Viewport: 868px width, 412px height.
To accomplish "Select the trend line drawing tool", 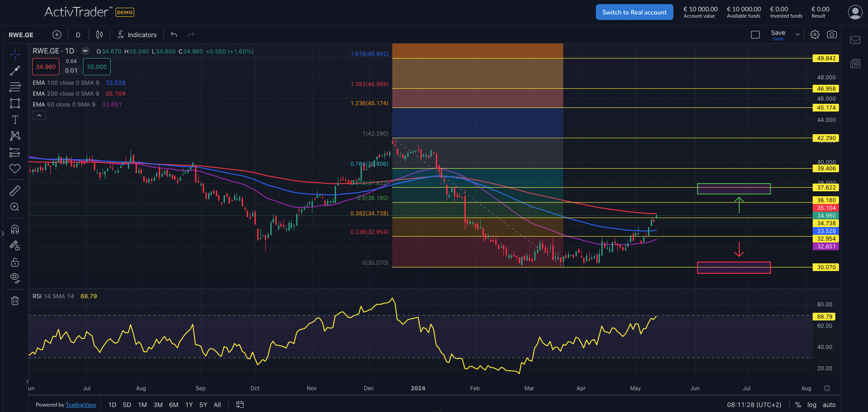I will point(15,70).
